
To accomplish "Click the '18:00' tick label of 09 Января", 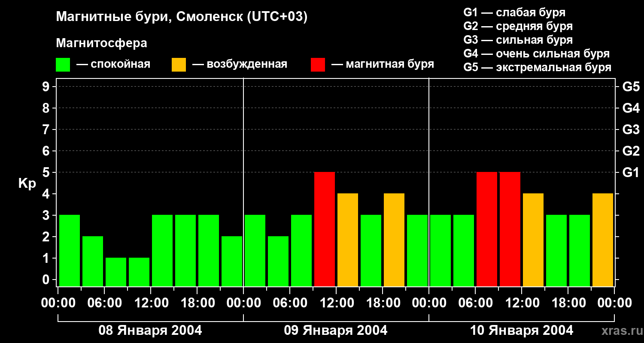I will (x=383, y=303).
